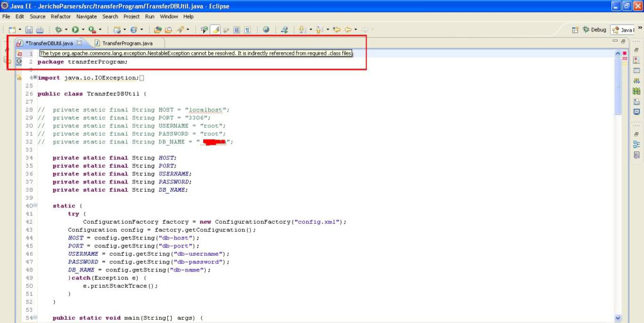Collapse the main method at line 54
The width and height of the screenshot is (644, 323).
35,318
